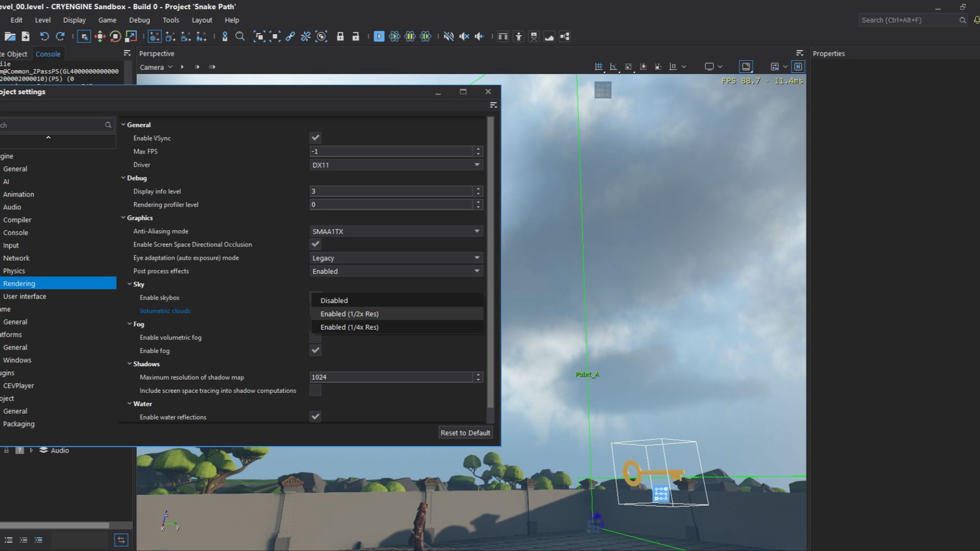
Task: Click the blue Play game icon
Action: click(x=379, y=36)
